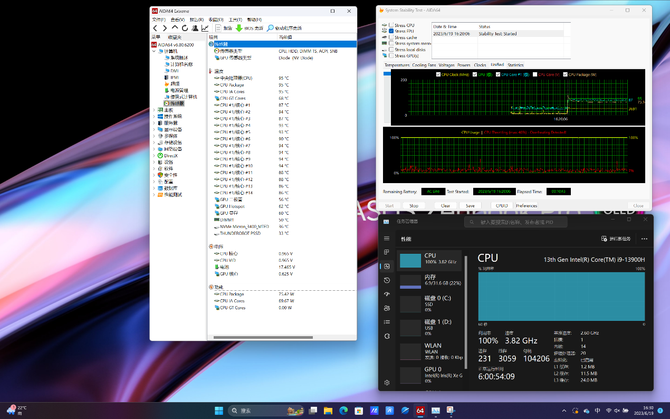This screenshot has height=419, width=670.
Task: Click Run new task in Task Manager
Action: point(616,239)
